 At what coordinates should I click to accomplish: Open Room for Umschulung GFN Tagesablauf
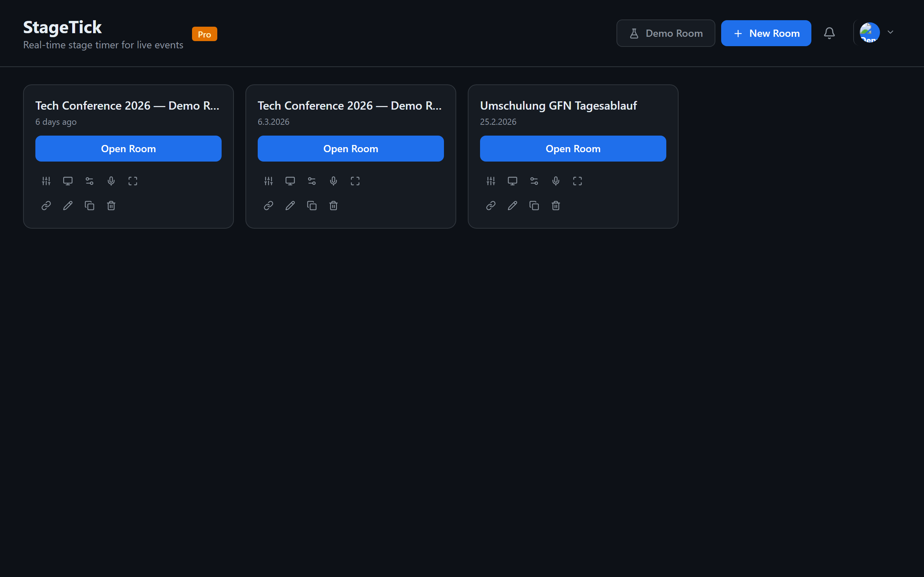(573, 149)
